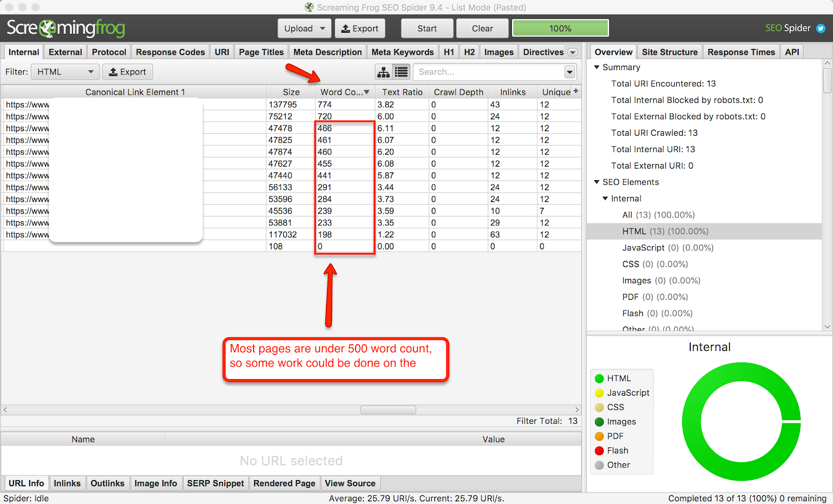Viewport: 833px width, 504px height.
Task: Switch to list view icon
Action: point(401,72)
